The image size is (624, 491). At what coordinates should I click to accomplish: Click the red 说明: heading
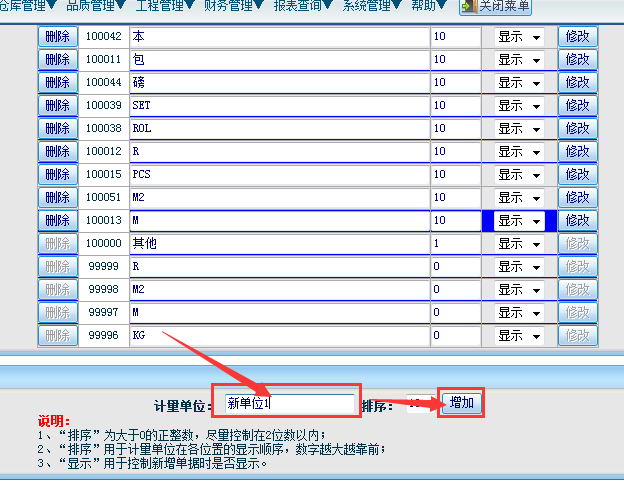tap(54, 421)
